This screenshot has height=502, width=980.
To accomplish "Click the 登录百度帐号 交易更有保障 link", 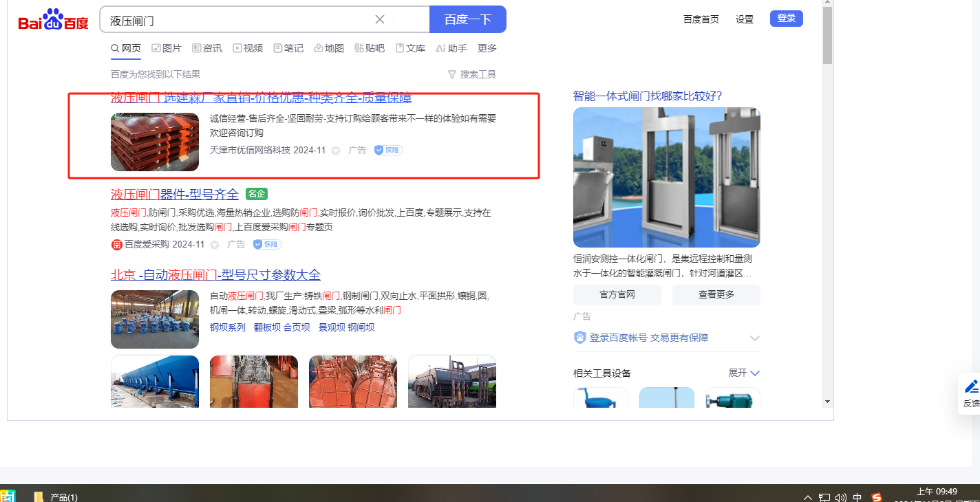I will click(649, 338).
